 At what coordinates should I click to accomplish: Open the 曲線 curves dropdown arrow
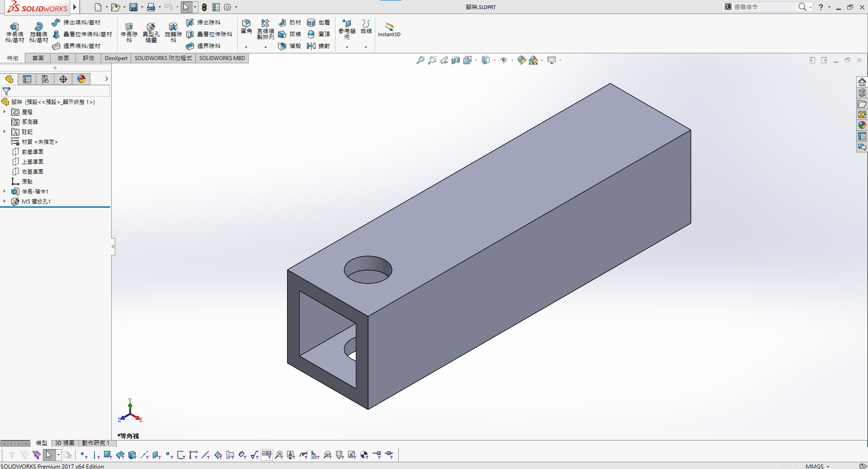coord(366,47)
